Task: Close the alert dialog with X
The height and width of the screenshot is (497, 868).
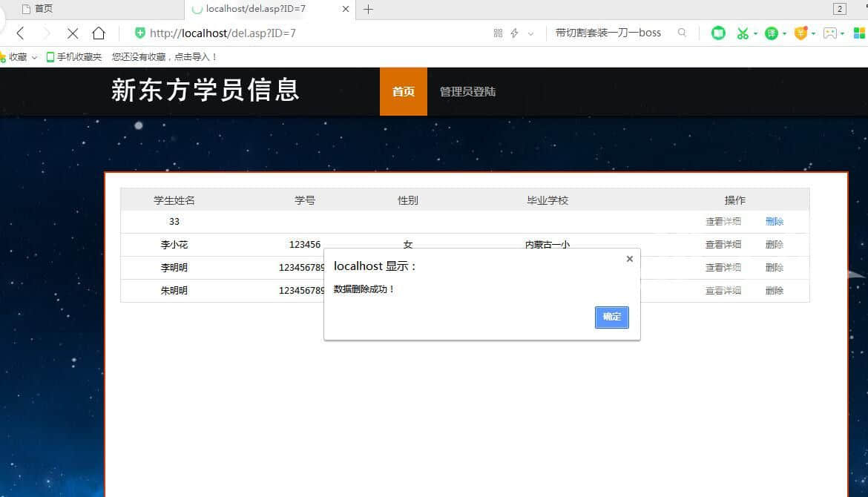Action: click(x=629, y=259)
